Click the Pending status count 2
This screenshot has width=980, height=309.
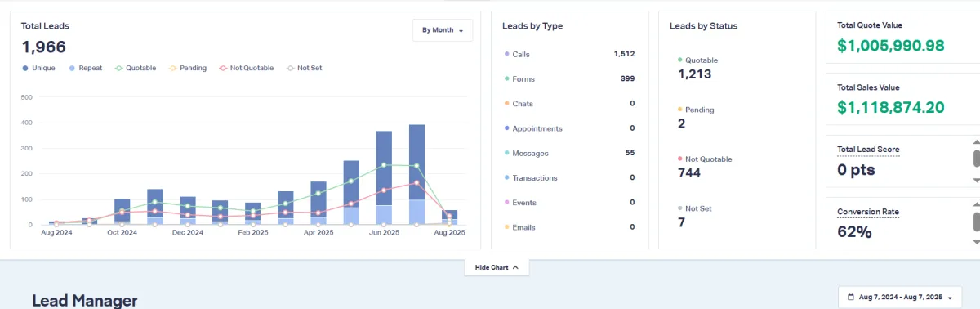[682, 123]
